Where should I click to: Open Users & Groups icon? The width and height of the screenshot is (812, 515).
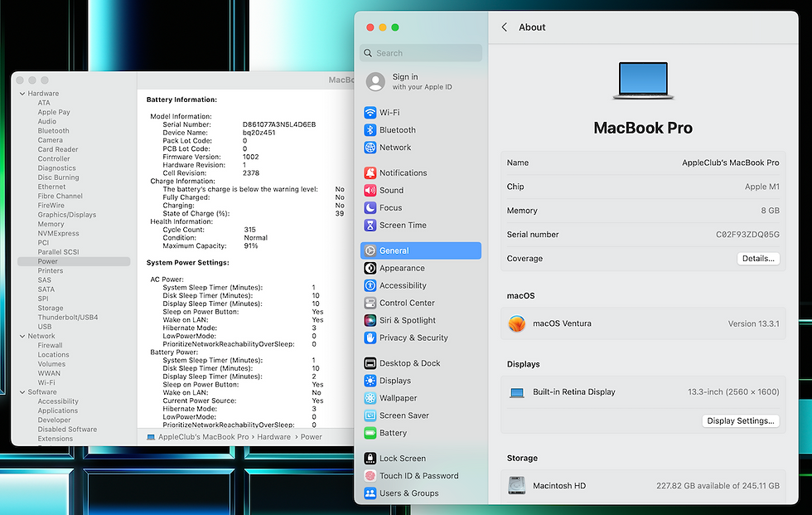(370, 493)
